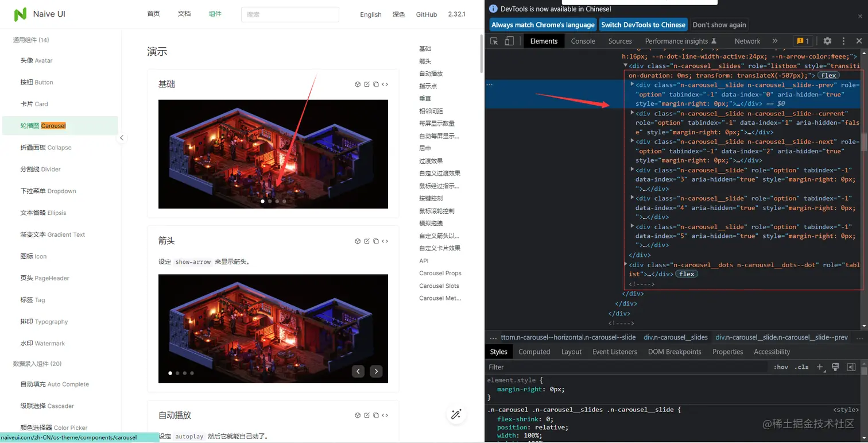
Task: Expand slide div with data-index 3
Action: (x=632, y=170)
